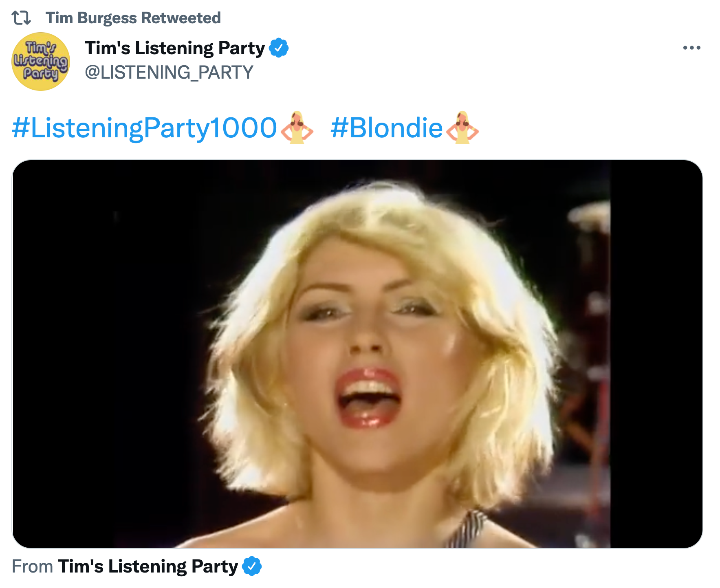The width and height of the screenshot is (720, 588).
Task: Open Tim's Listening Party yellow avatar
Action: [x=41, y=62]
